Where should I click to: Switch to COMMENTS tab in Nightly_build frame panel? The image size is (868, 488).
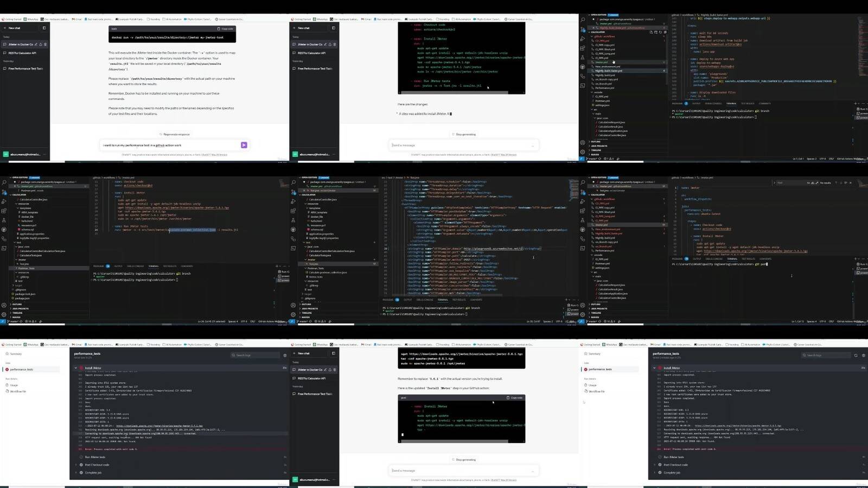[x=765, y=104]
